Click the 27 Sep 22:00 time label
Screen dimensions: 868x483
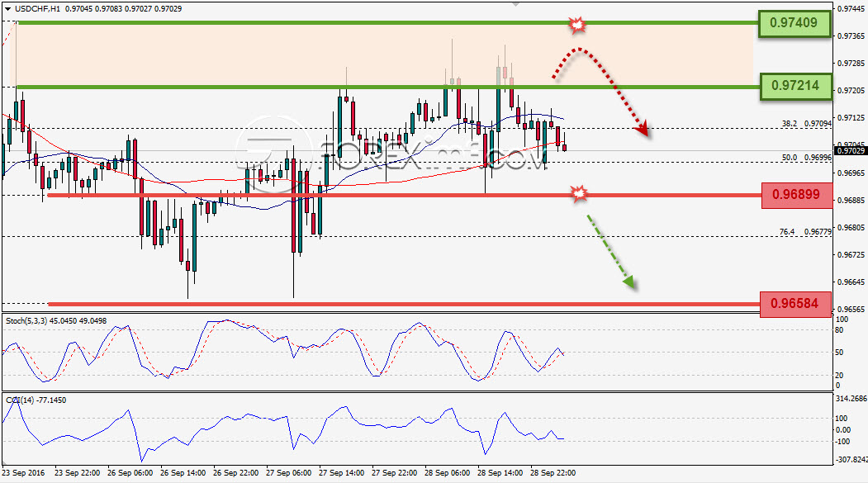394,473
